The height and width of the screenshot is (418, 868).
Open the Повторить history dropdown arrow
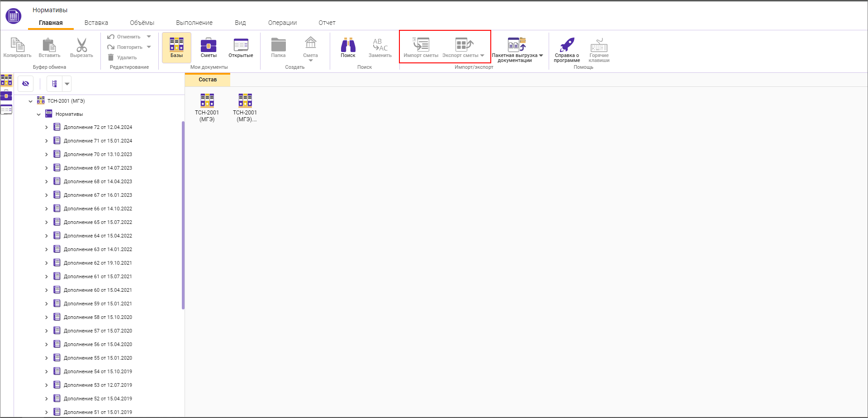click(x=149, y=47)
